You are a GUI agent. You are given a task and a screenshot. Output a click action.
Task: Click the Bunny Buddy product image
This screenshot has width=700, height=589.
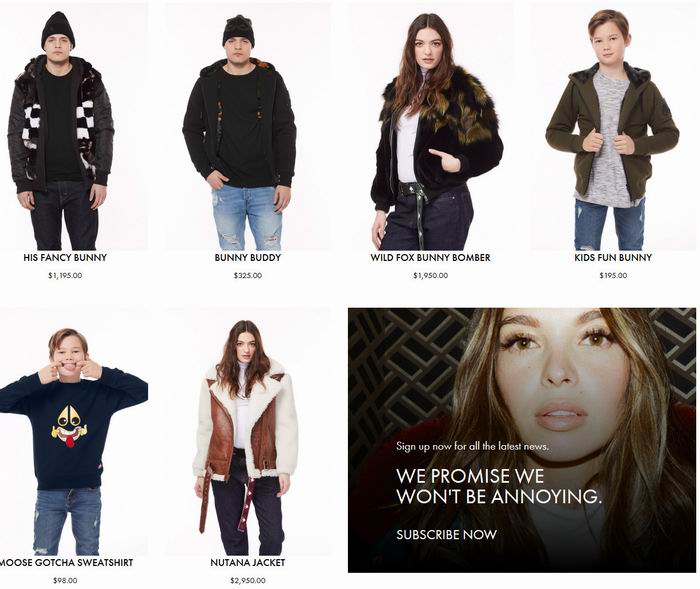point(248,127)
